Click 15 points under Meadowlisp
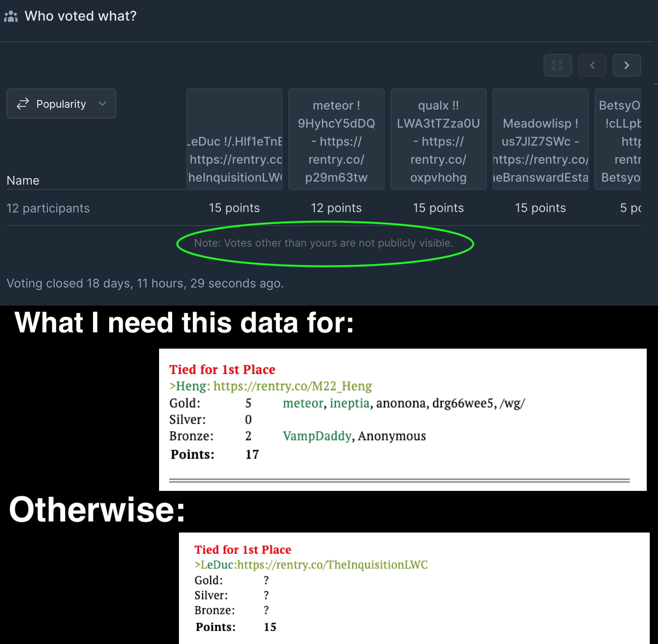The height and width of the screenshot is (644, 658). coord(541,208)
